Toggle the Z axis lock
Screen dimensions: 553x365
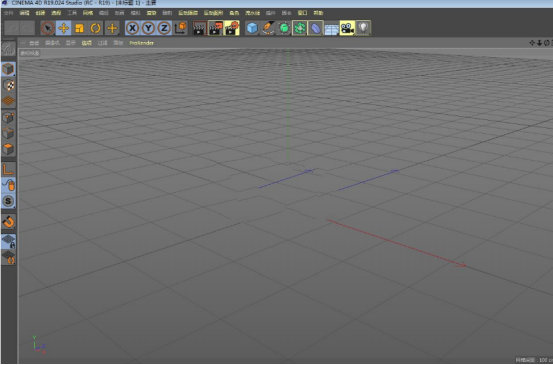tap(164, 28)
